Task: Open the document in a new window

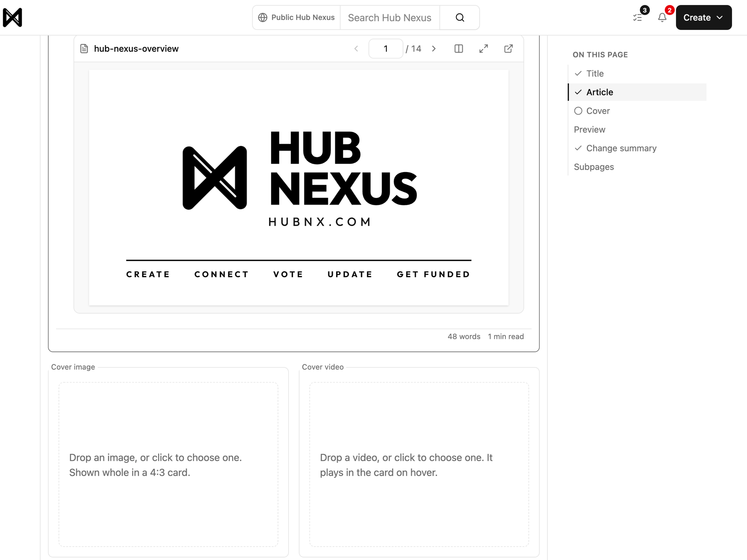Action: (508, 49)
